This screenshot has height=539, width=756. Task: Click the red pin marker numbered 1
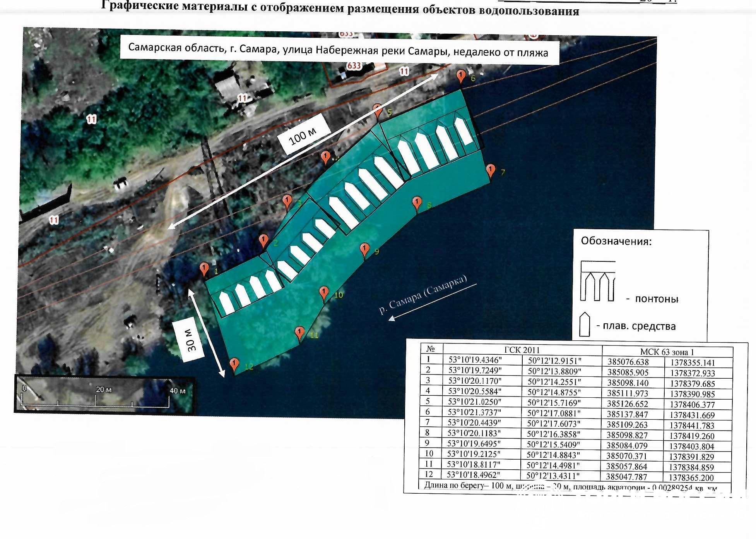(x=204, y=268)
